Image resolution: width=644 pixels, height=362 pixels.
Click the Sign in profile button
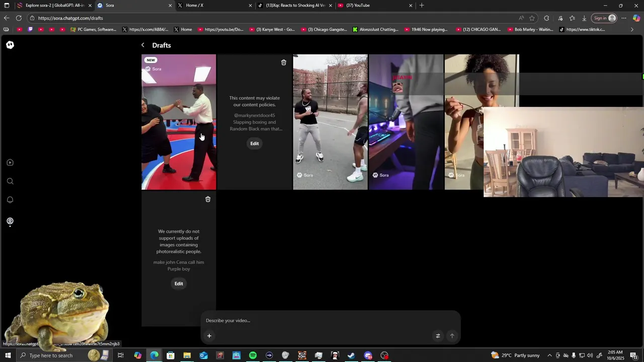tap(604, 18)
